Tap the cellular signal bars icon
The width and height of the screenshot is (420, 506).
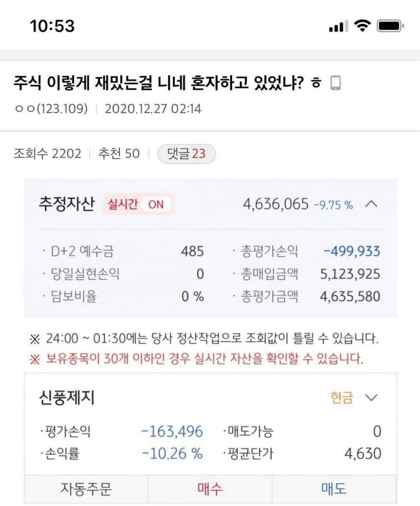click(x=338, y=27)
